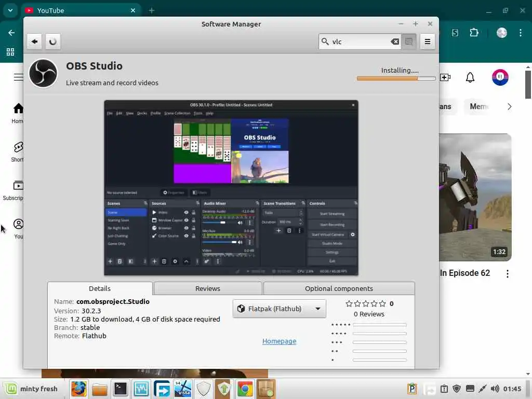Click the OBS Studio app logo
The width and height of the screenshot is (532, 399).
click(43, 73)
